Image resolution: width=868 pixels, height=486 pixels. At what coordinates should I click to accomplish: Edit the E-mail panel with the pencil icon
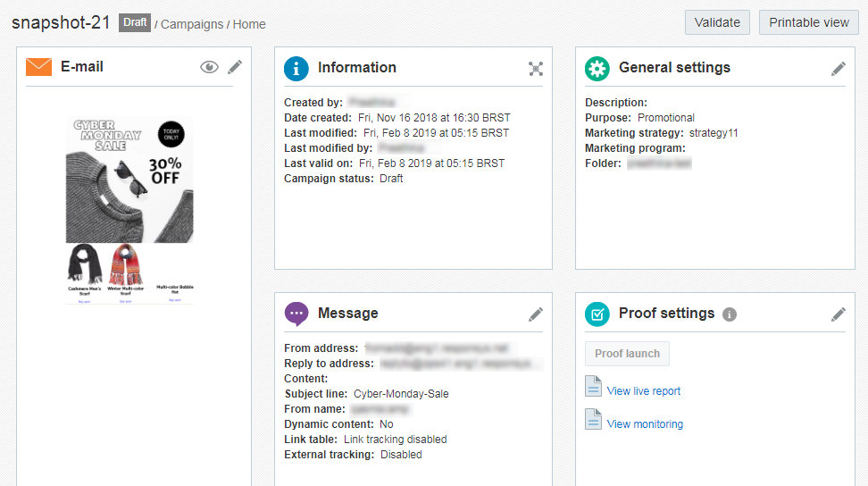click(235, 67)
